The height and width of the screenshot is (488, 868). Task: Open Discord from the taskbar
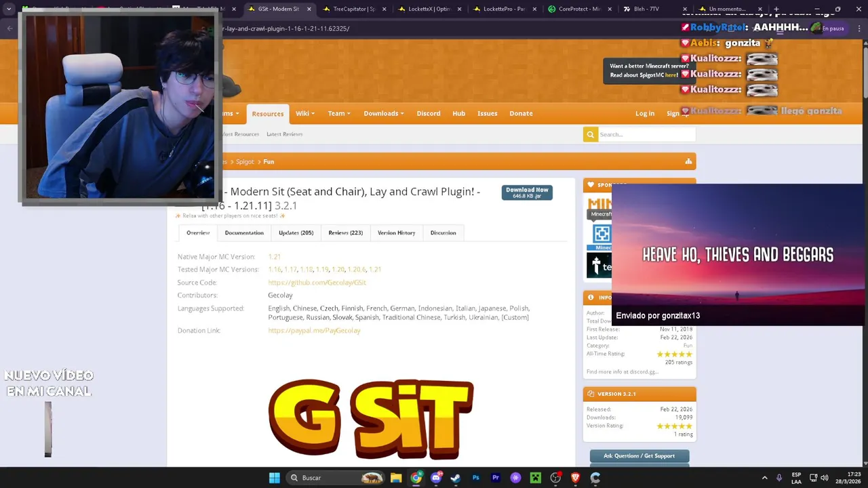click(436, 478)
